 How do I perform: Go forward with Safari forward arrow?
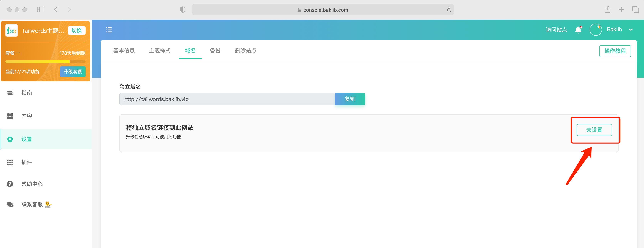click(x=70, y=9)
